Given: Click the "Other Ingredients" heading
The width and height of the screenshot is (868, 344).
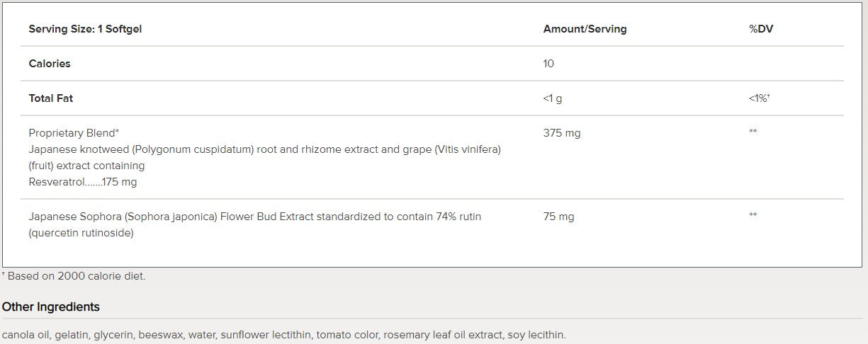Looking at the screenshot, I should (x=51, y=306).
